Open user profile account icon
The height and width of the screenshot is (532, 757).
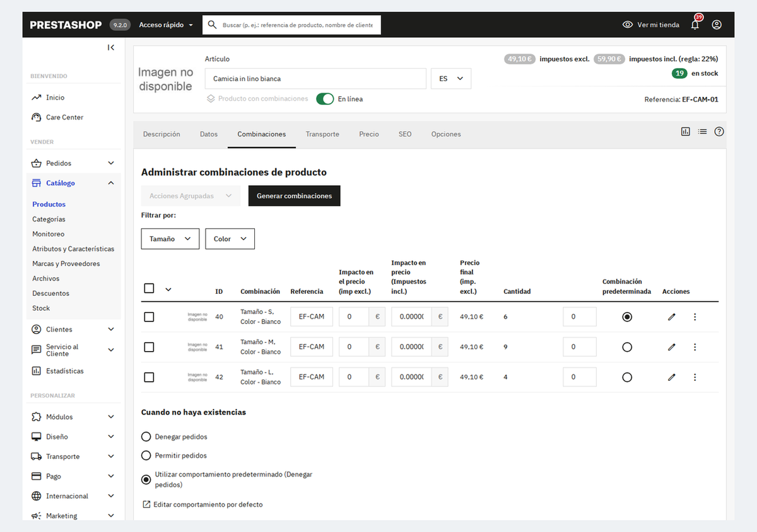click(717, 25)
